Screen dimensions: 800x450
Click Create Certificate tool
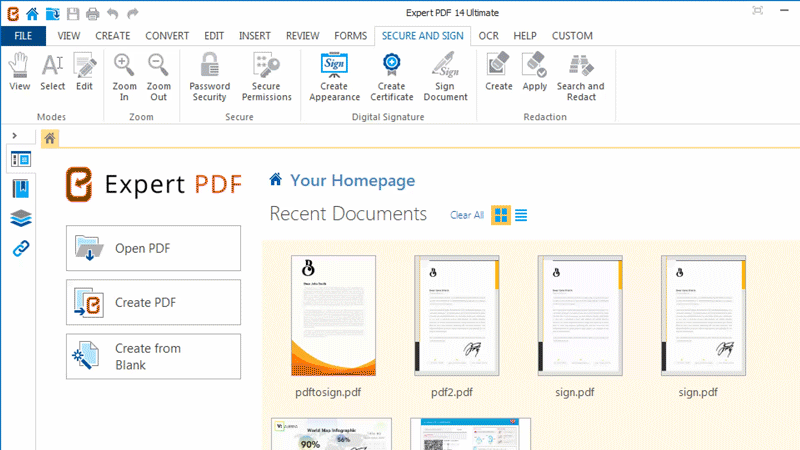(x=392, y=77)
